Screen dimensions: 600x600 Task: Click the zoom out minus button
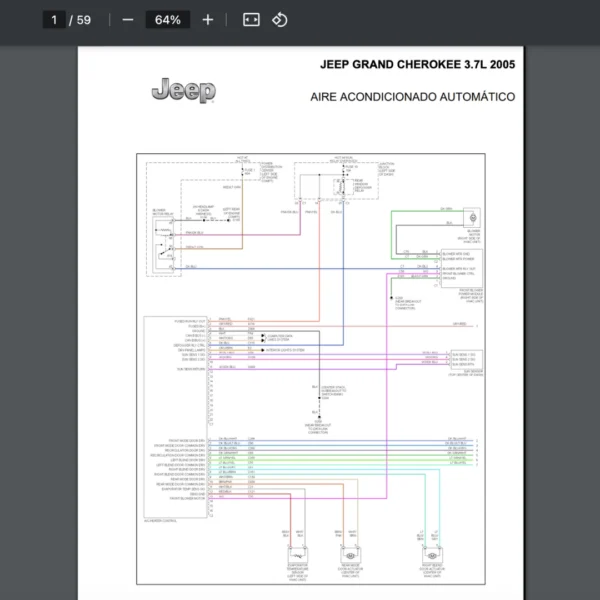coord(127,20)
